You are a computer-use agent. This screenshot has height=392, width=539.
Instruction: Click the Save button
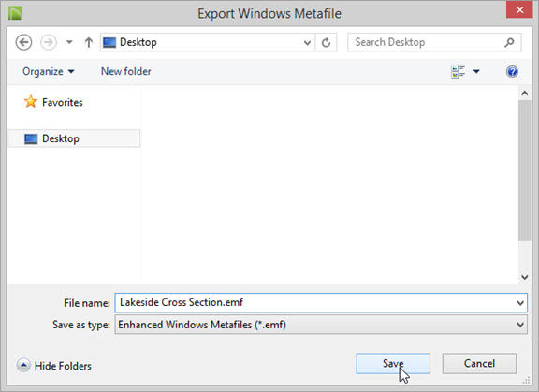(393, 364)
